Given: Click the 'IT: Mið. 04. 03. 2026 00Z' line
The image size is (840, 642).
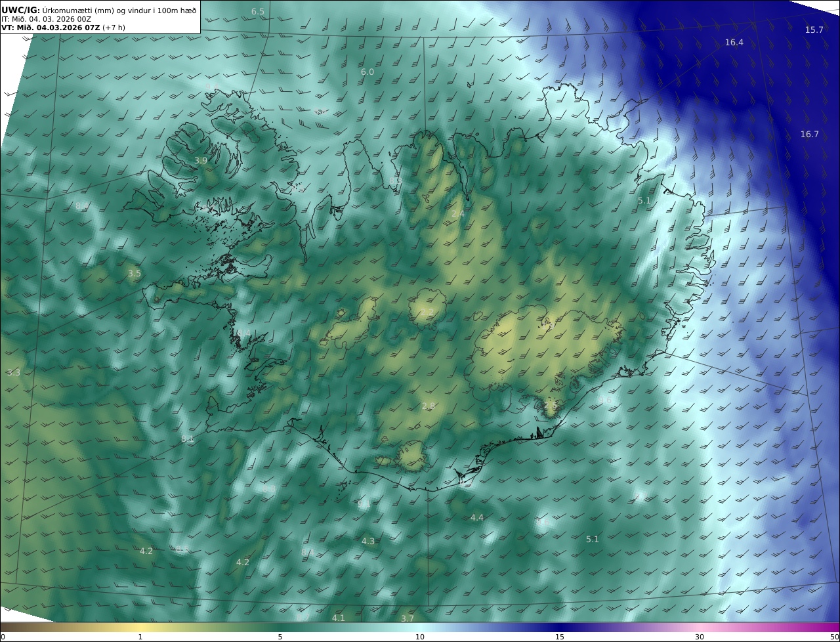Looking at the screenshot, I should 46,19.
